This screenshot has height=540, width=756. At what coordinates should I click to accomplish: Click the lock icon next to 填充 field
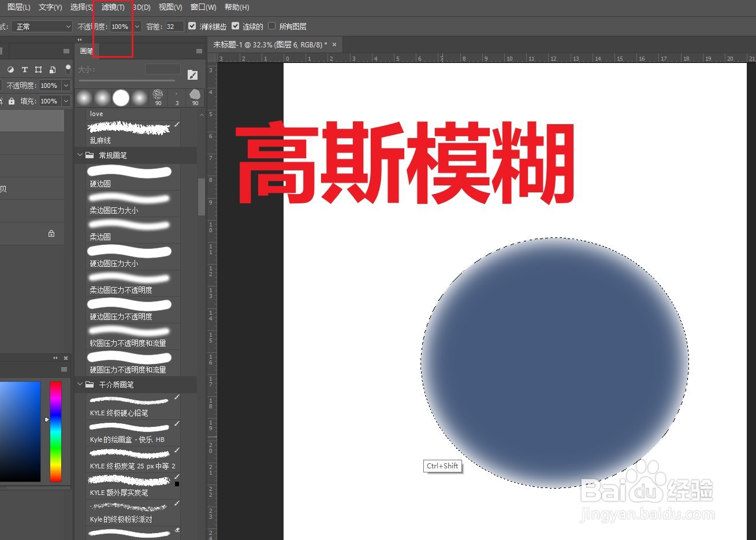coord(12,101)
